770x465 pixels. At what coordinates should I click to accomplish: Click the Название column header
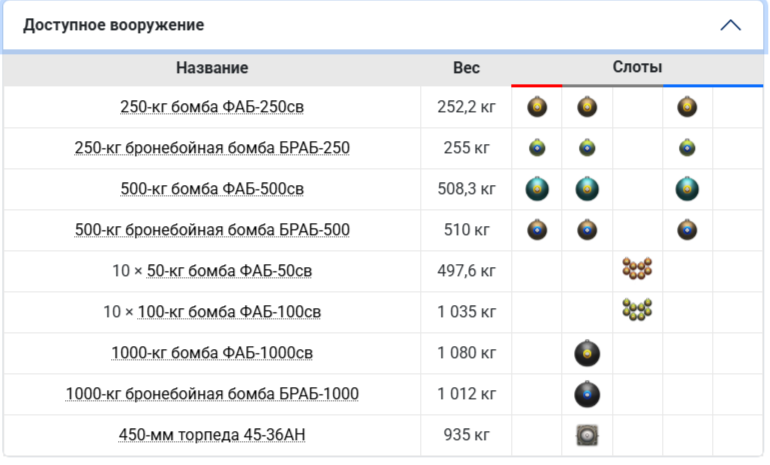click(x=212, y=68)
